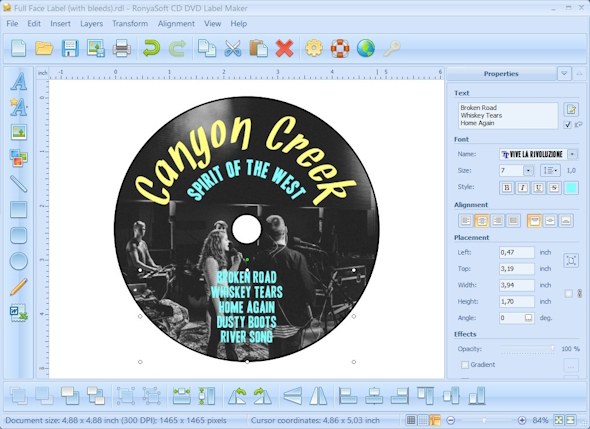The image size is (590, 429).
Task: Click the rotate left icon
Action: pyautogui.click(x=237, y=396)
